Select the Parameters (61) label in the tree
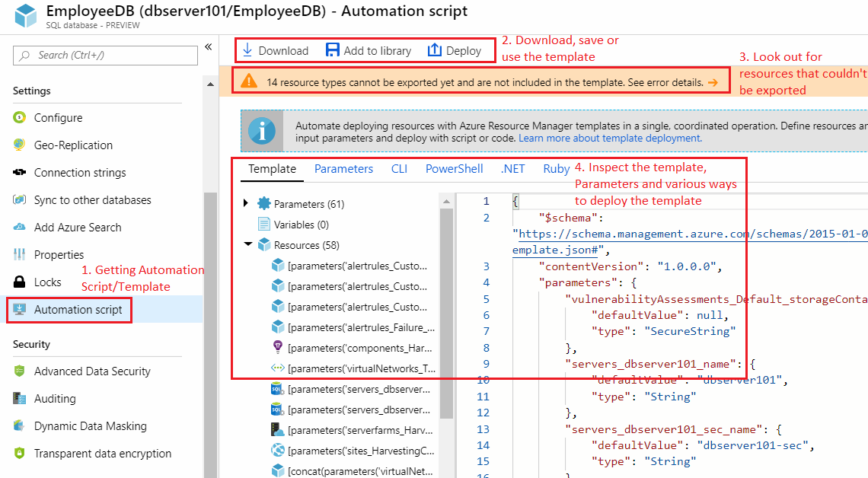Image resolution: width=868 pixels, height=478 pixels. [x=309, y=204]
